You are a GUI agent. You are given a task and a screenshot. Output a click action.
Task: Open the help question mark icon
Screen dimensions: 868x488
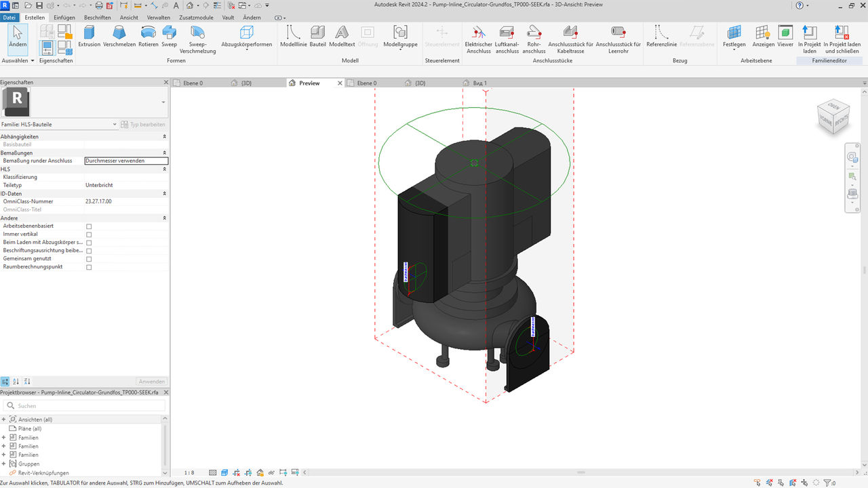tap(801, 5)
